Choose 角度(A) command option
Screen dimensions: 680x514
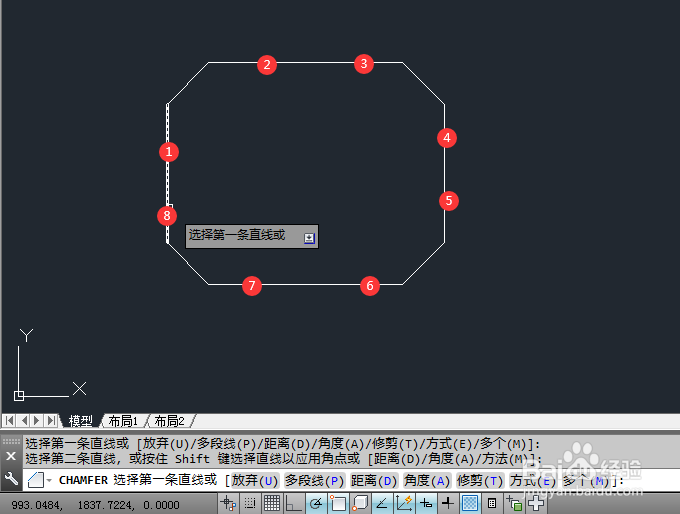pos(427,480)
